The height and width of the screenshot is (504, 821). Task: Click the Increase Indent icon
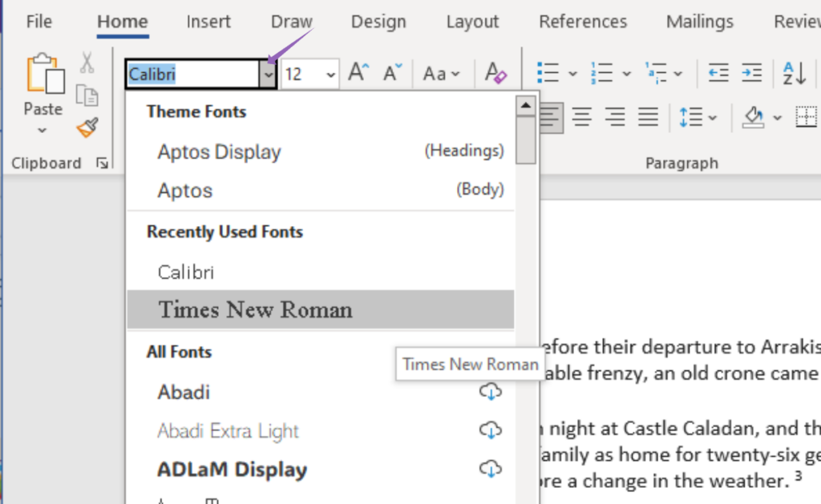751,74
